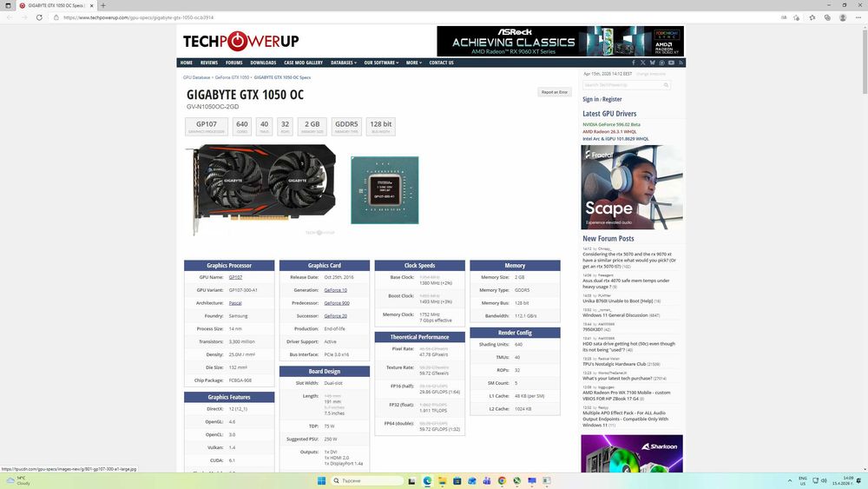Open GeForce GTX 1050 breadcrumb link
This screenshot has height=489, width=868.
coord(232,77)
